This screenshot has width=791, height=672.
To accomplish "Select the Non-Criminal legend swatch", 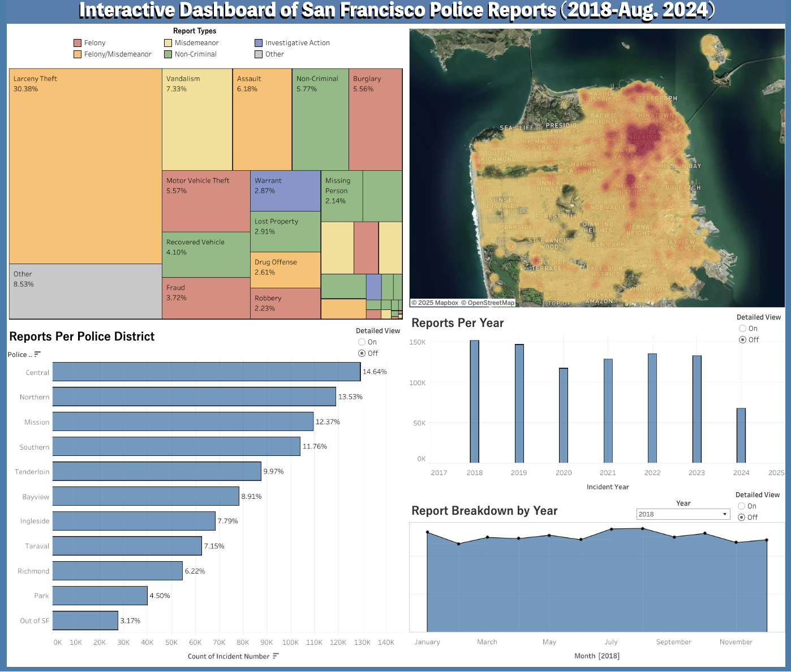I will click(x=168, y=54).
